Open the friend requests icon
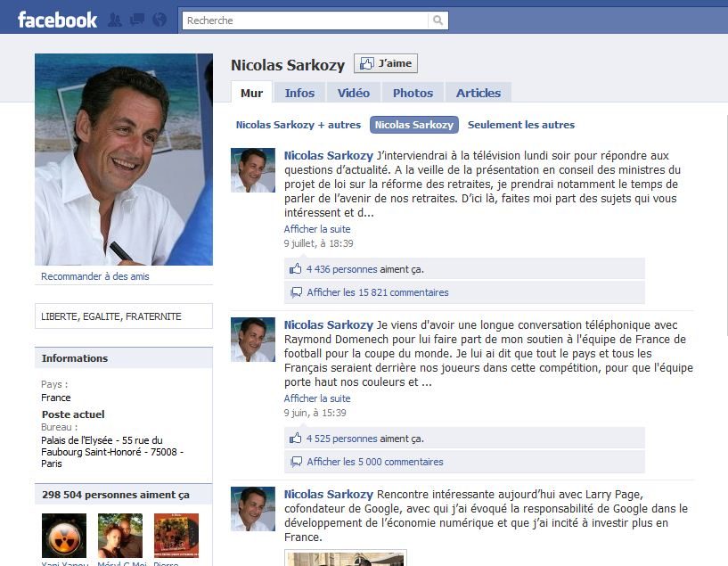Image resolution: width=728 pixels, height=566 pixels. [115, 20]
